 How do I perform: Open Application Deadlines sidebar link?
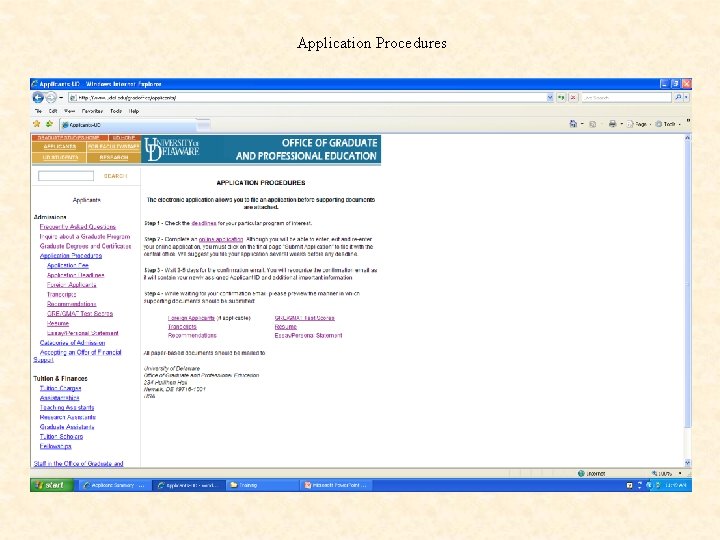[x=75, y=275]
